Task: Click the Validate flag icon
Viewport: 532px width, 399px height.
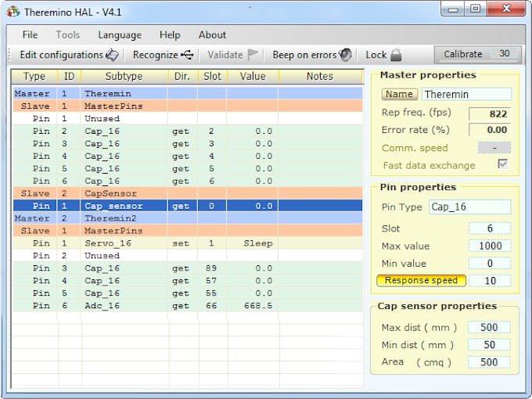Action: 253,55
